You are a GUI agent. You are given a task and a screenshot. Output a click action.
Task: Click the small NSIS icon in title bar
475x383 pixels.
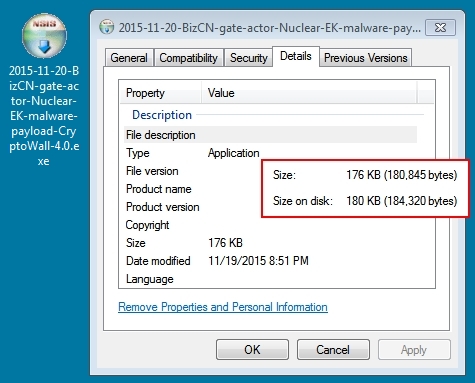point(107,27)
